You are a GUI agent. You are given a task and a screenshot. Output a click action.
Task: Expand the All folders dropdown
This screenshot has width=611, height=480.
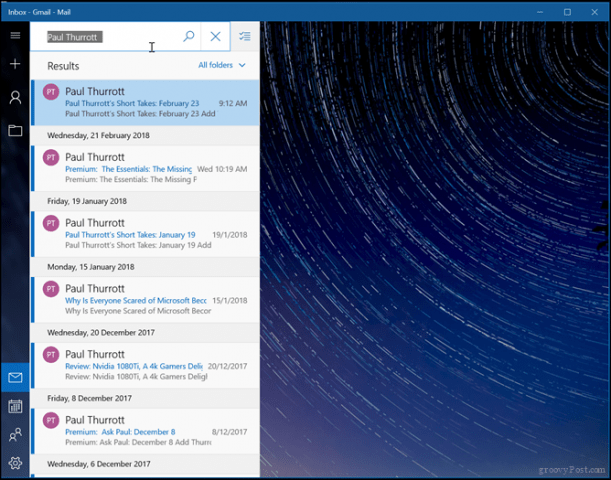pos(222,65)
